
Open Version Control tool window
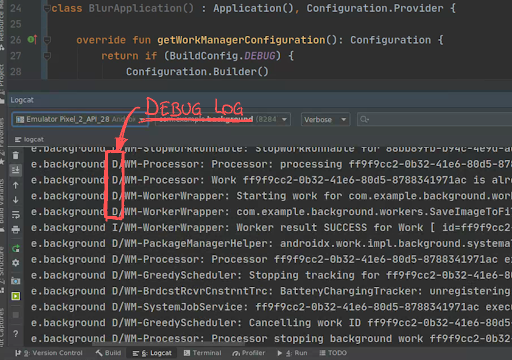tap(49, 353)
